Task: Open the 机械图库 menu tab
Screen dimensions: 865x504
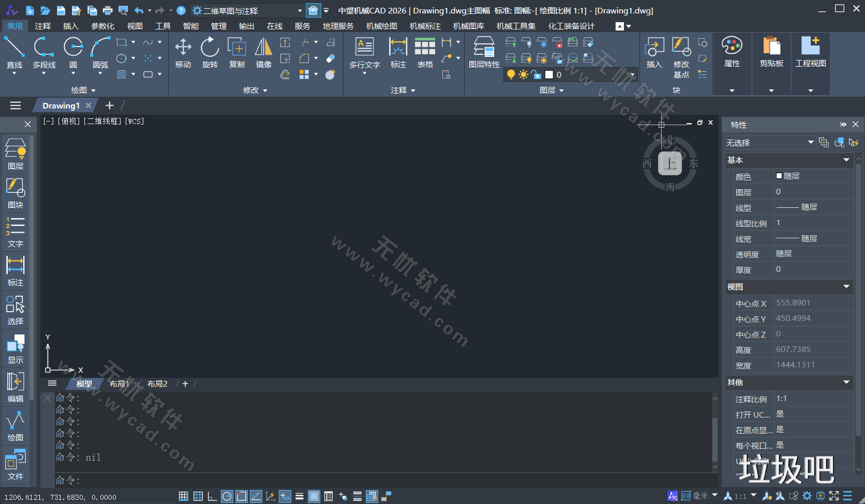Action: tap(469, 26)
